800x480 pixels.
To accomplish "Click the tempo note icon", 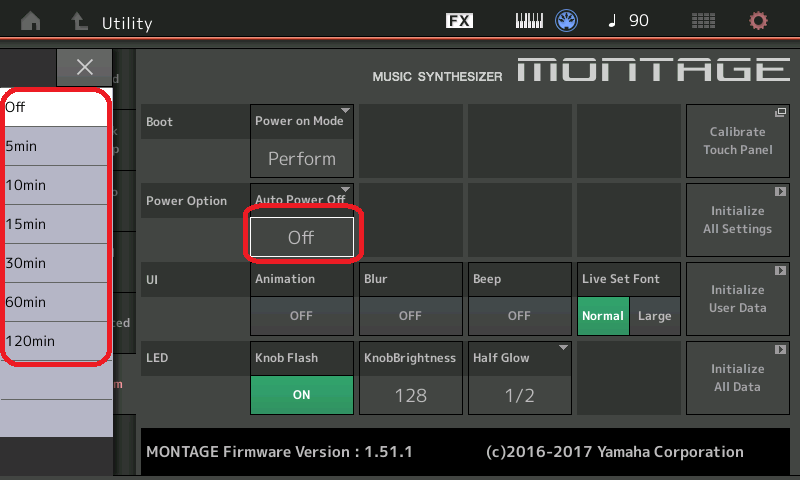I will pos(612,21).
